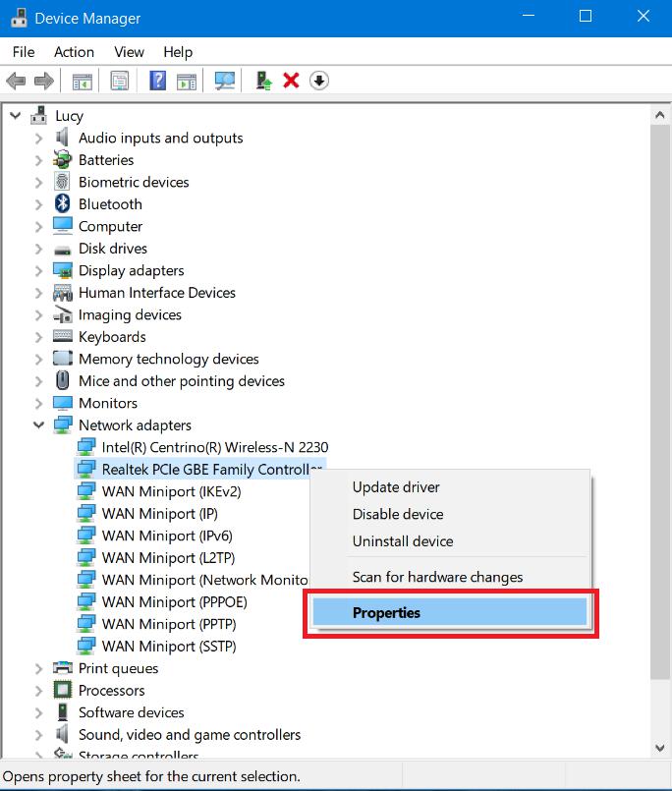This screenshot has height=791, width=672.
Task: Click the Disk drives category icon
Action: [x=62, y=250]
